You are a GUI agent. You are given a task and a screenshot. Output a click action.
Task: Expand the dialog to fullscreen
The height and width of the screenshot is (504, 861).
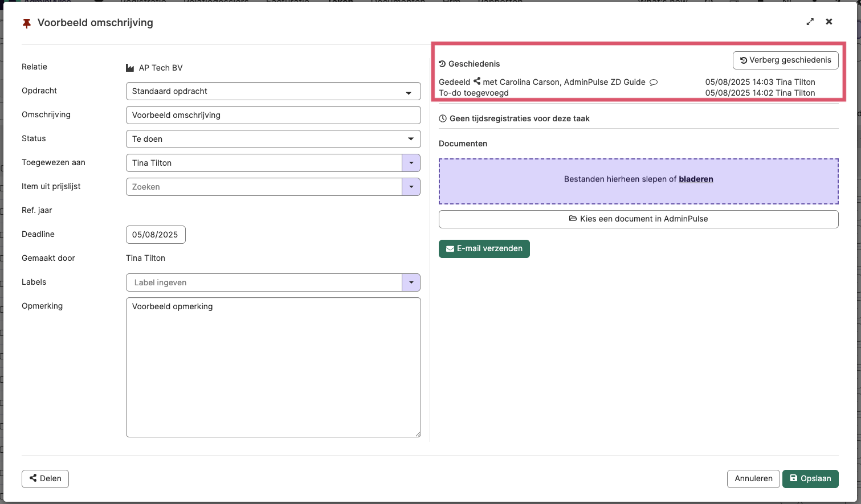click(x=810, y=22)
